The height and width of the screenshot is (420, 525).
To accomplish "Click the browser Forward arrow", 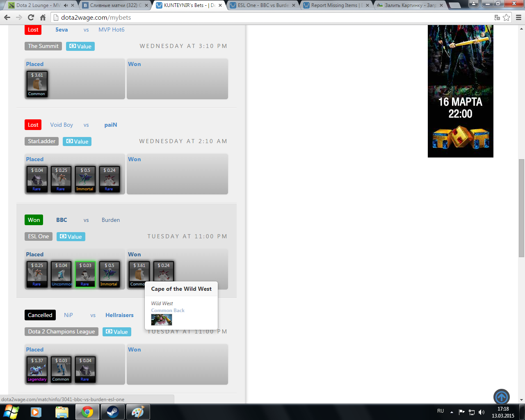I will (19, 18).
